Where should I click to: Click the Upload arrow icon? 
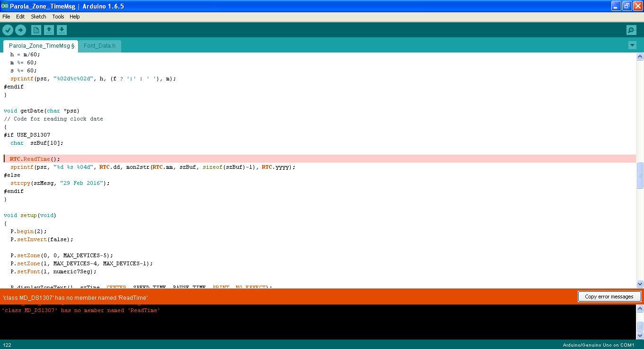(20, 30)
